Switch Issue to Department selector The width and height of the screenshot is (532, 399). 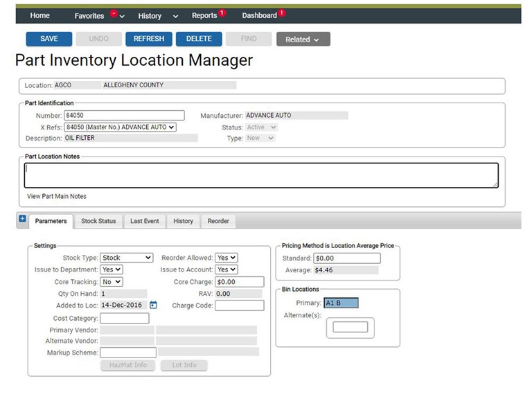(112, 269)
